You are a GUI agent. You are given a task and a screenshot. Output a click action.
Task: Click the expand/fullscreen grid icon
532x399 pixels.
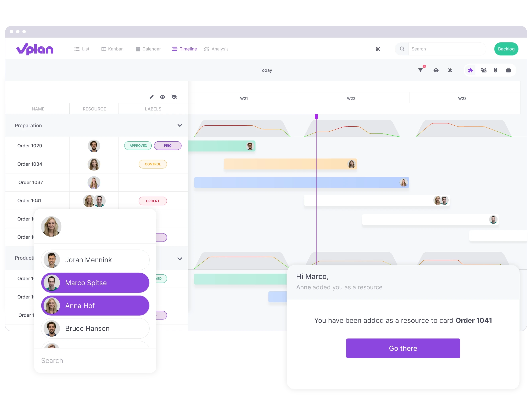click(378, 49)
